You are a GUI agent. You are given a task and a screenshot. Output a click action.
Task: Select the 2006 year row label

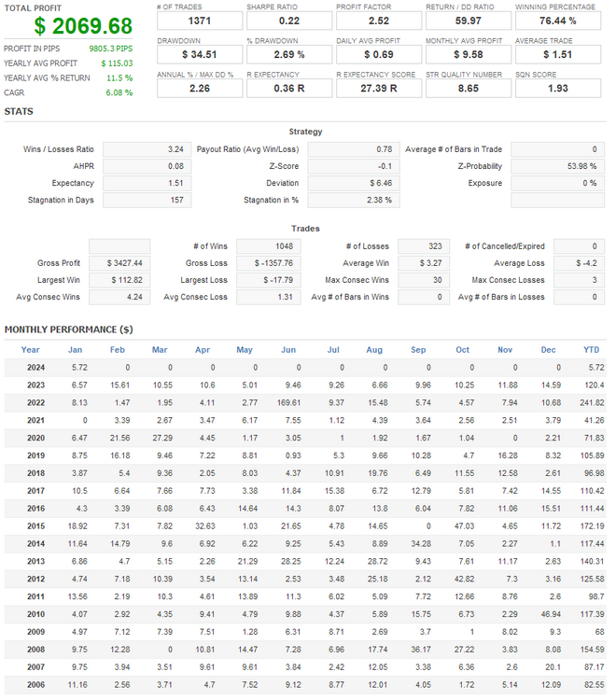(35, 685)
